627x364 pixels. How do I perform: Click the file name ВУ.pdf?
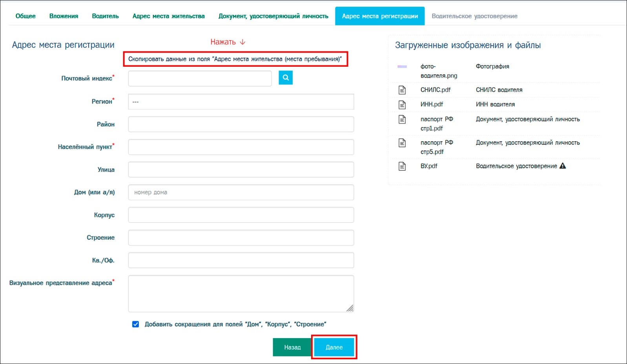[x=429, y=166]
